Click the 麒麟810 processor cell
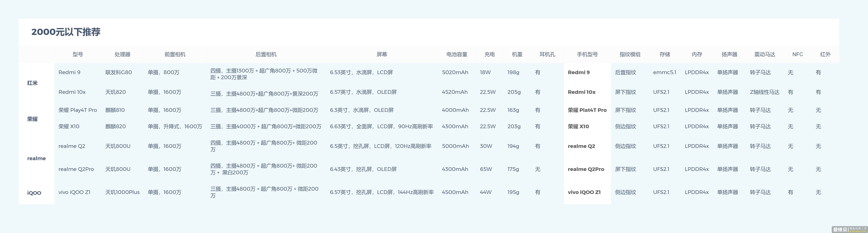 (115, 110)
